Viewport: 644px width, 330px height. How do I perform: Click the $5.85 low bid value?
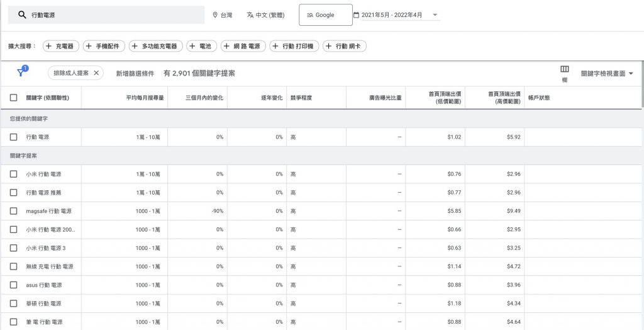[x=454, y=211]
